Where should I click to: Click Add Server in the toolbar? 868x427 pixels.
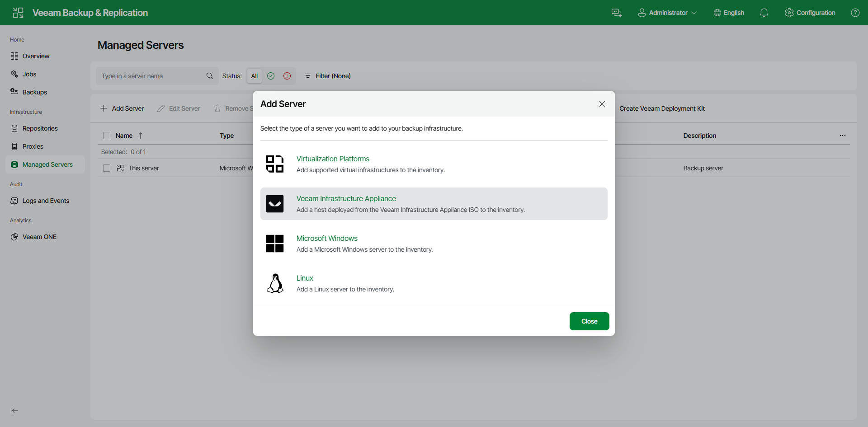pos(122,108)
